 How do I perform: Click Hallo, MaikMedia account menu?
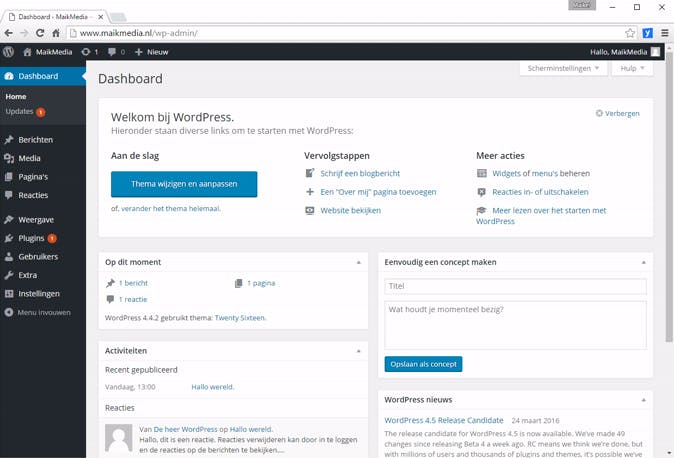[x=625, y=52]
